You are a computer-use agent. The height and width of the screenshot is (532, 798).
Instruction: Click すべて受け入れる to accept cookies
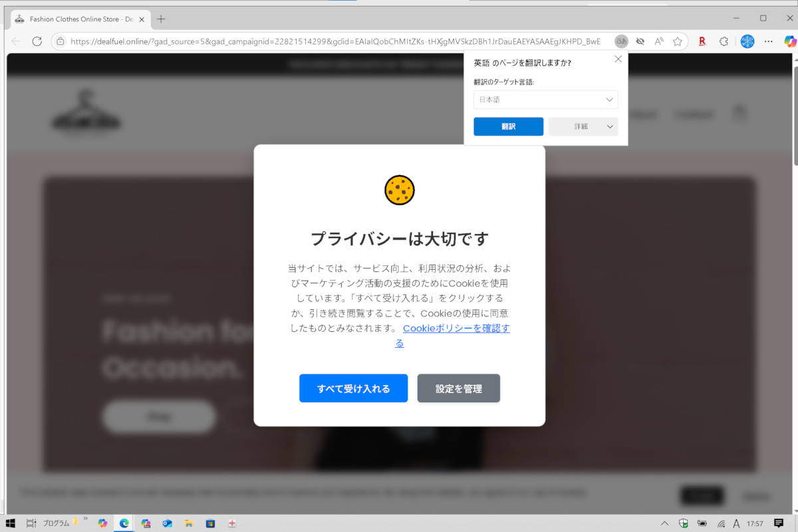tap(353, 388)
